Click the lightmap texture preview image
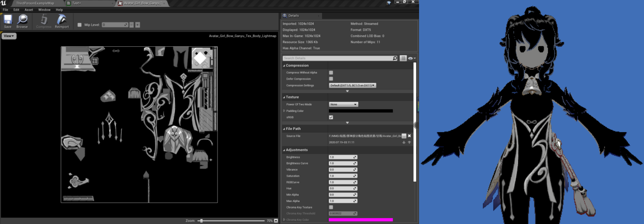Image resolution: width=644 pixels, height=224 pixels. click(139, 124)
